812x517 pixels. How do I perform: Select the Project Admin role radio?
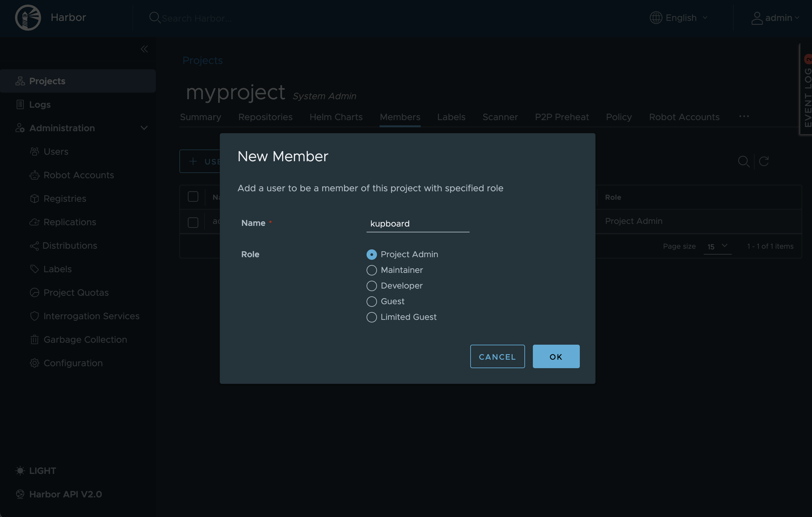pos(371,255)
